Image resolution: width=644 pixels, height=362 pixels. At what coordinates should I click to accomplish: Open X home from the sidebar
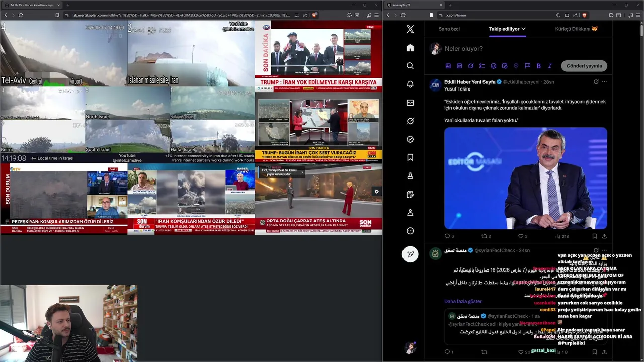coord(410,48)
